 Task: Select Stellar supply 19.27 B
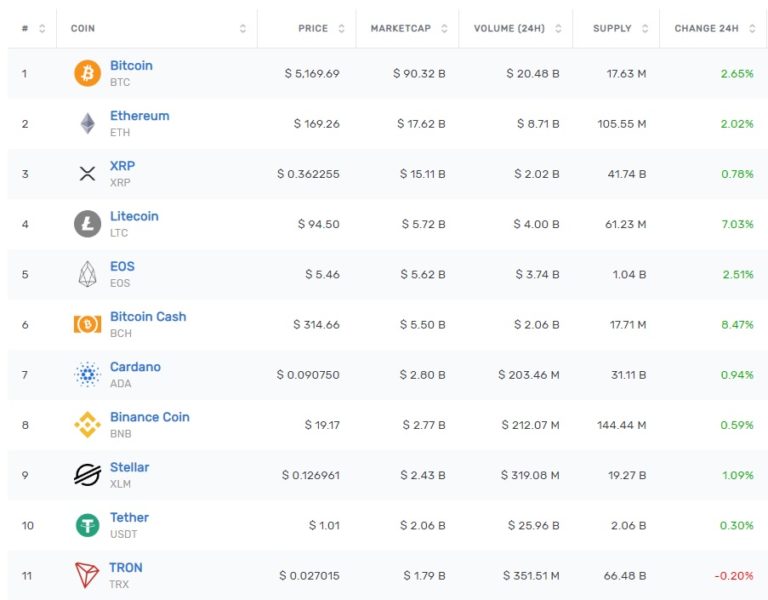tap(627, 475)
